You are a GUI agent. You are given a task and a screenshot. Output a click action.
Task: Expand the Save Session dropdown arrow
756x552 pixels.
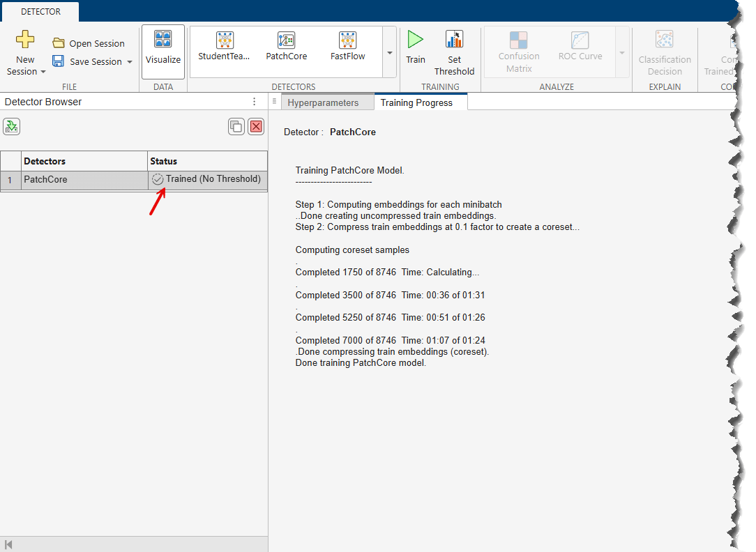130,61
